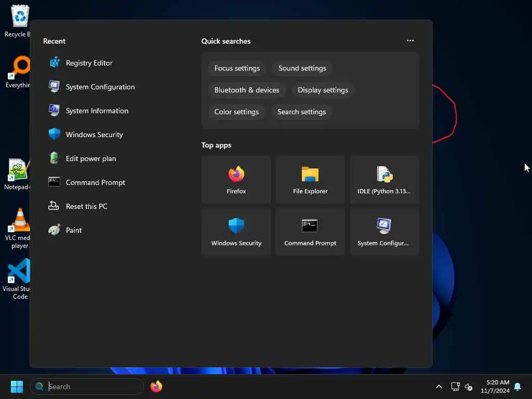Show hidden icons via the tray chevron
This screenshot has height=399, width=532.
pyautogui.click(x=438, y=387)
